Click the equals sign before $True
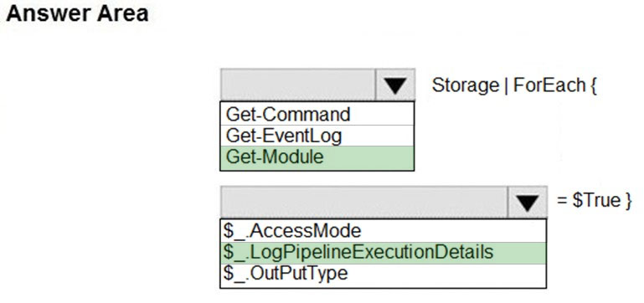 (x=562, y=201)
